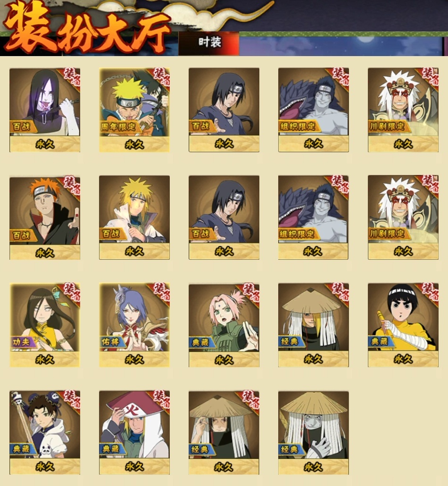The width and height of the screenshot is (448, 486).
Task: Select the Rock Lee yellow jumpsuit 典藏 costume
Action: click(x=403, y=325)
